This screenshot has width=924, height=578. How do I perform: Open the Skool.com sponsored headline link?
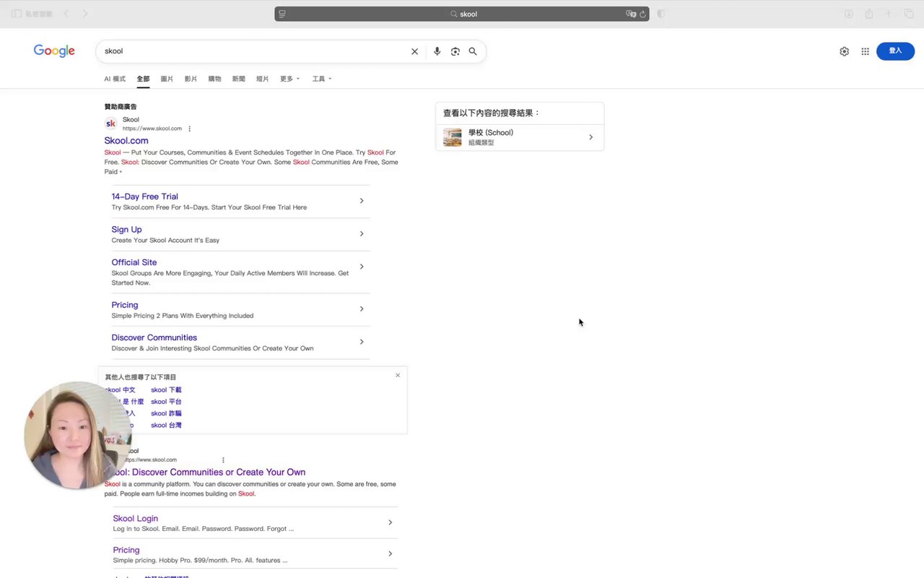pos(126,141)
